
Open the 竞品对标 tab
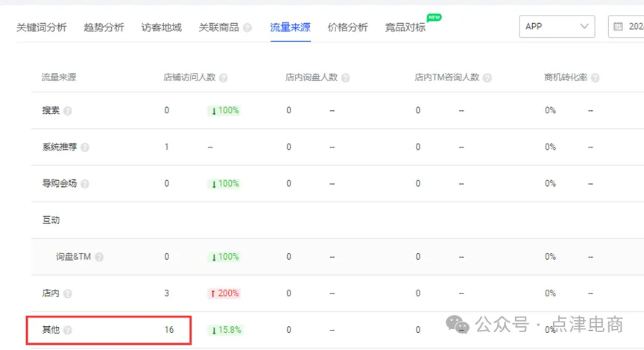pos(405,28)
